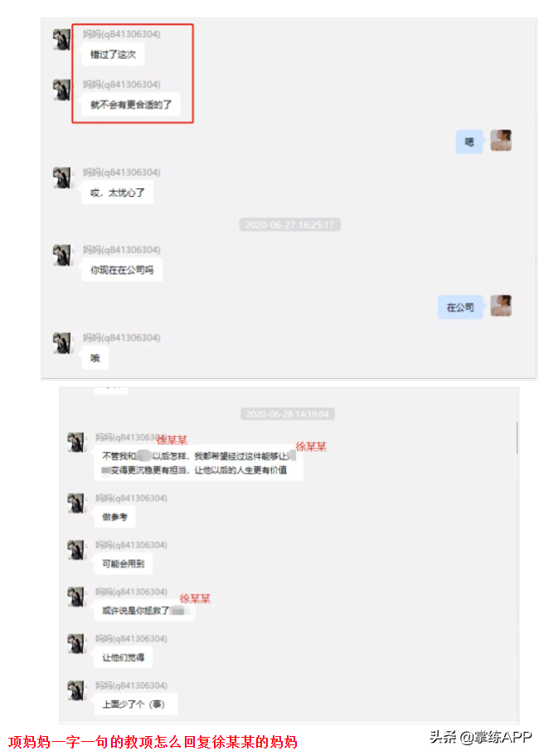Click the avatar beside the "在公司" reply
544x756 pixels.
(501, 305)
